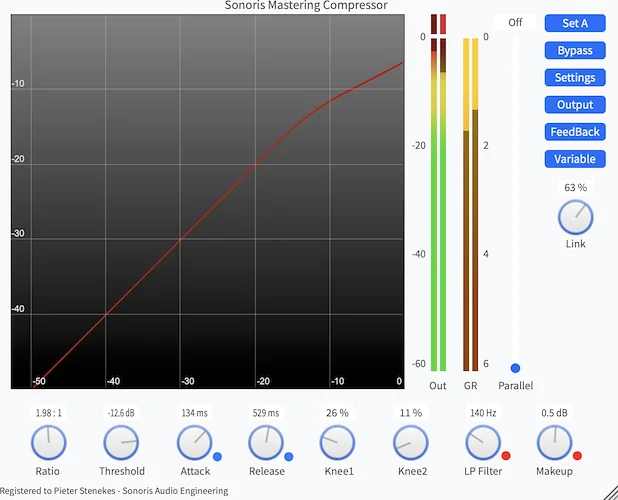Toggle the blue dot next to Attack
This screenshot has height=500, width=618.
click(x=217, y=457)
